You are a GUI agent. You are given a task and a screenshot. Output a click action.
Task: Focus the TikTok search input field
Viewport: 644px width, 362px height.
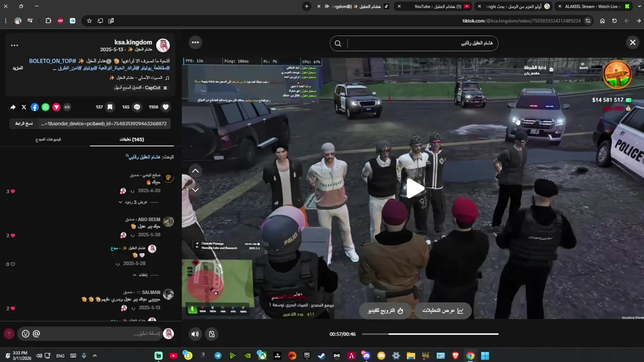[x=422, y=43]
